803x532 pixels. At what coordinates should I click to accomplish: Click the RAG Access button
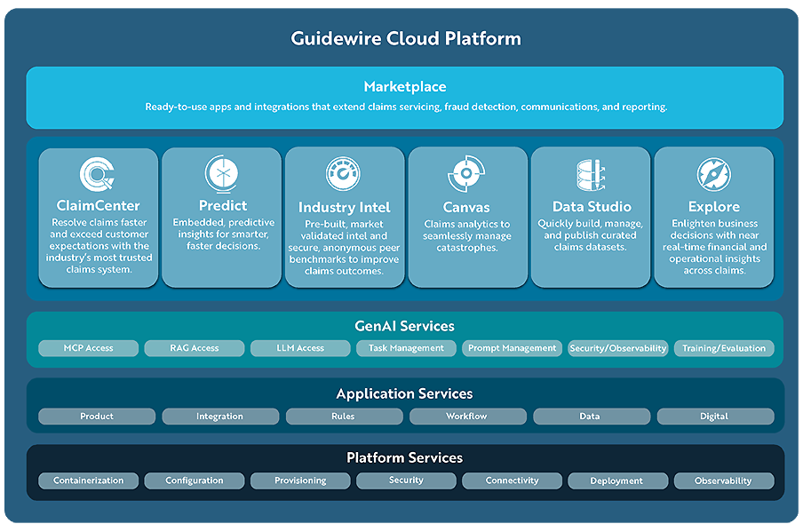coord(194,348)
